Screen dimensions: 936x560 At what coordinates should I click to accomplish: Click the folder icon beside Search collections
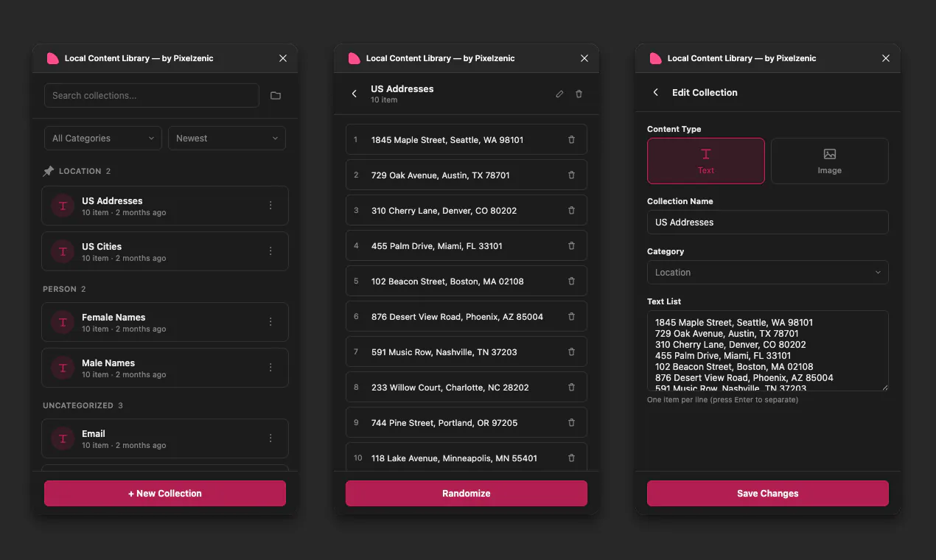pos(276,96)
